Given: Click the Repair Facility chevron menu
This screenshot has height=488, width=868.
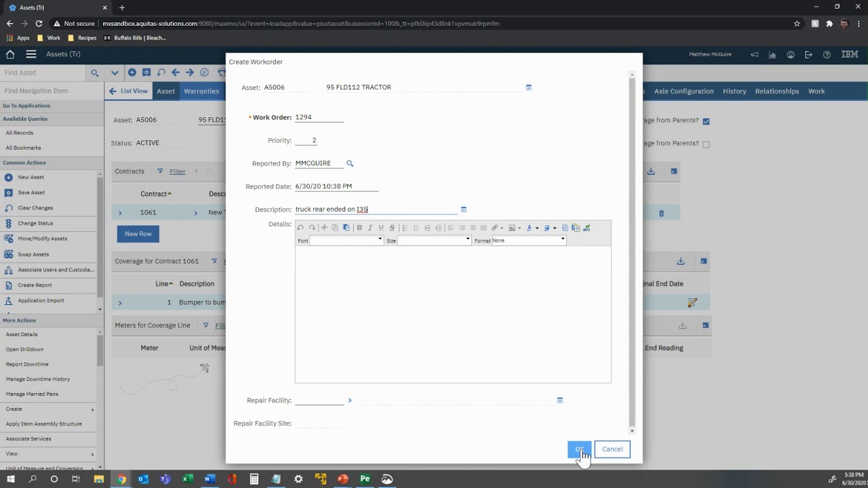Looking at the screenshot, I should point(350,401).
